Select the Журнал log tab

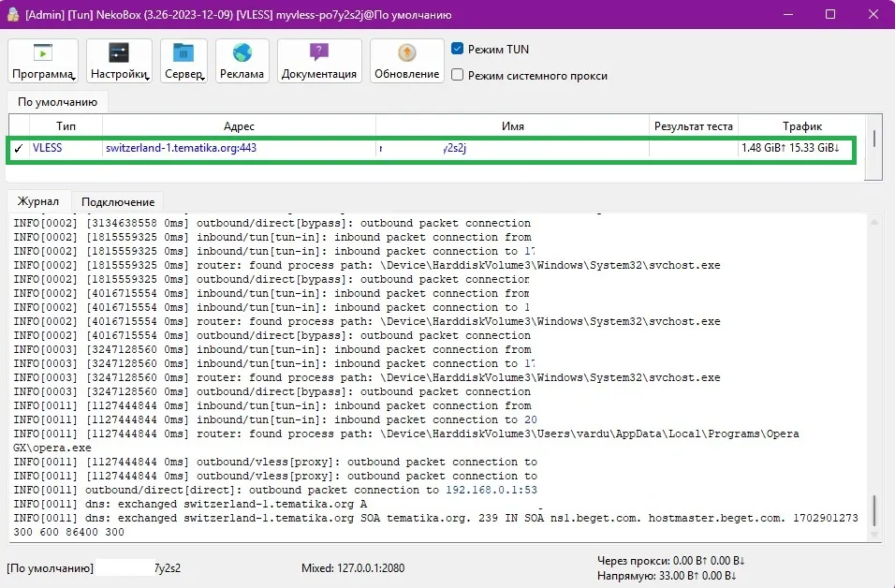point(39,201)
